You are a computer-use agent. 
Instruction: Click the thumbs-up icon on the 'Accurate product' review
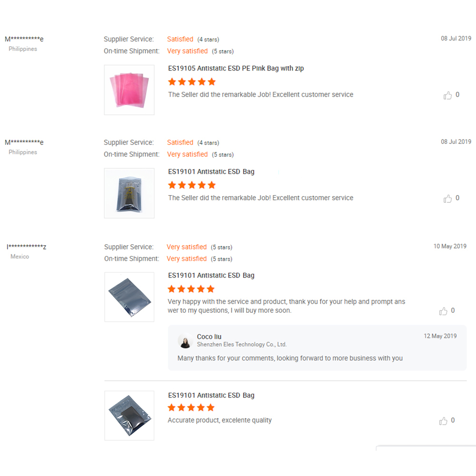tap(443, 420)
